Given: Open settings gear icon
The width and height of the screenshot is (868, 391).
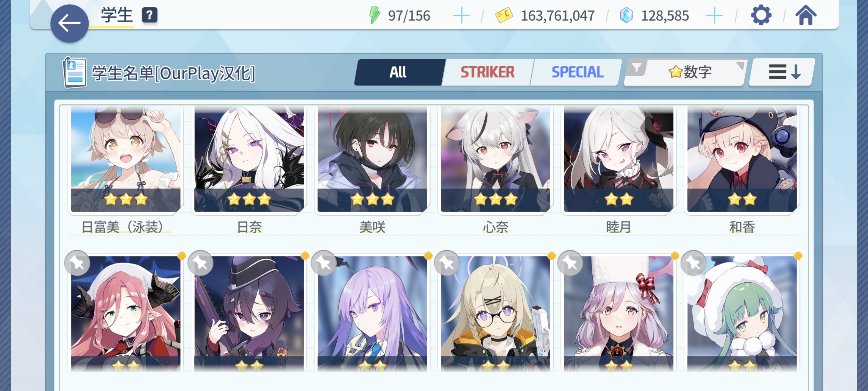Looking at the screenshot, I should point(761,15).
